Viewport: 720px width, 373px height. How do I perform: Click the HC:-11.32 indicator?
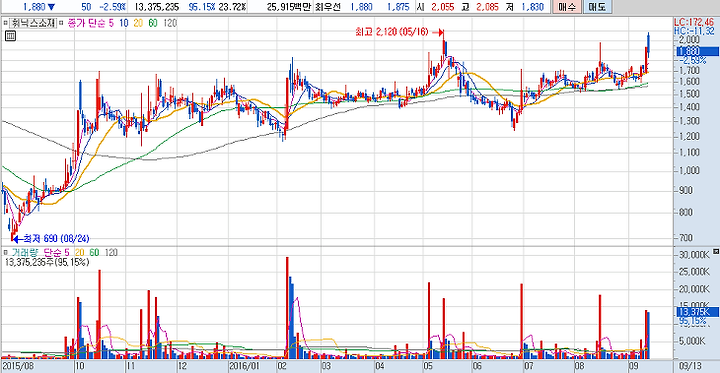pyautogui.click(x=694, y=30)
